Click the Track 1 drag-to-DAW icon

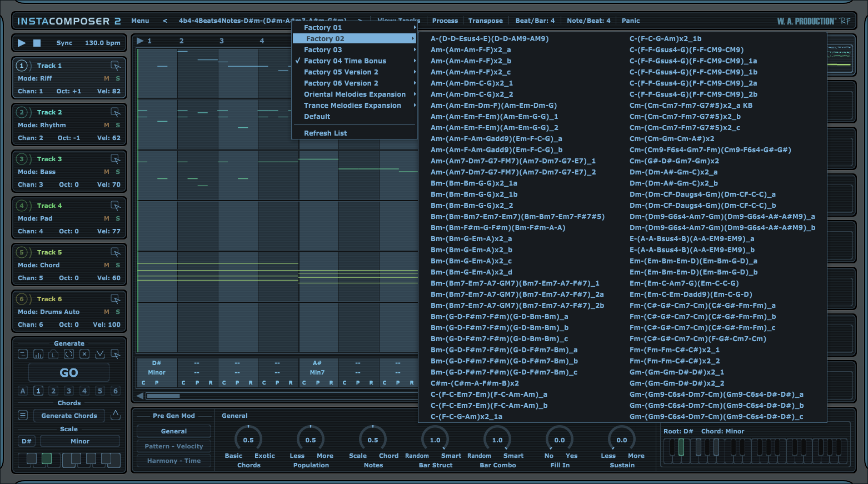click(x=116, y=66)
